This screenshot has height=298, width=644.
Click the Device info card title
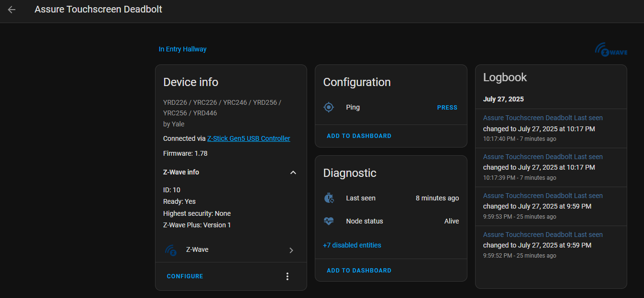[x=191, y=82]
